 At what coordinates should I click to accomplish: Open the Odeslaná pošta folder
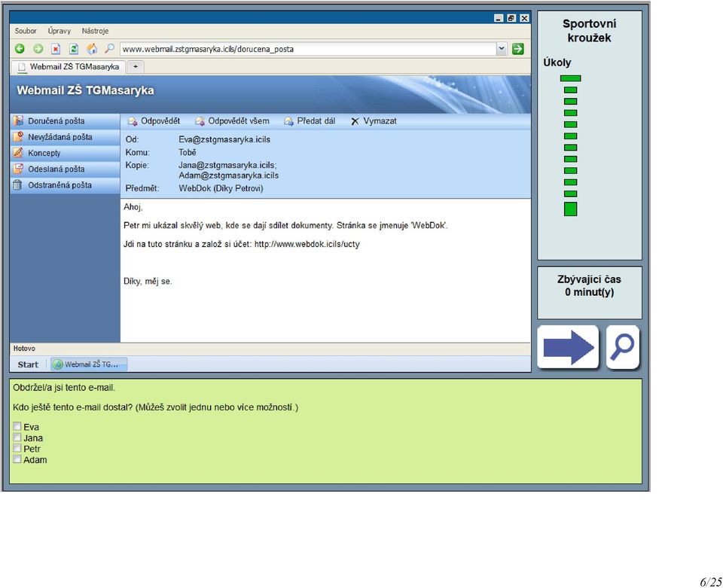[65, 169]
